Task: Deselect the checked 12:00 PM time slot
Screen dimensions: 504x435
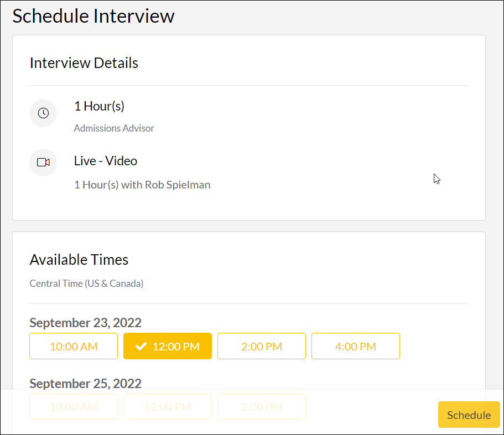Action: pyautogui.click(x=167, y=347)
